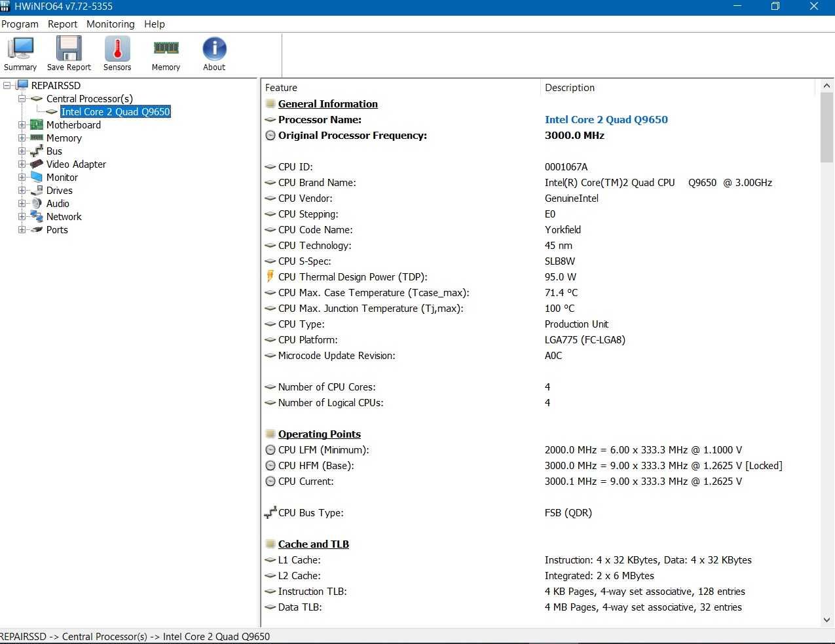Click the CPU Platform LGA775 value
This screenshot has height=644, width=835.
tap(585, 339)
